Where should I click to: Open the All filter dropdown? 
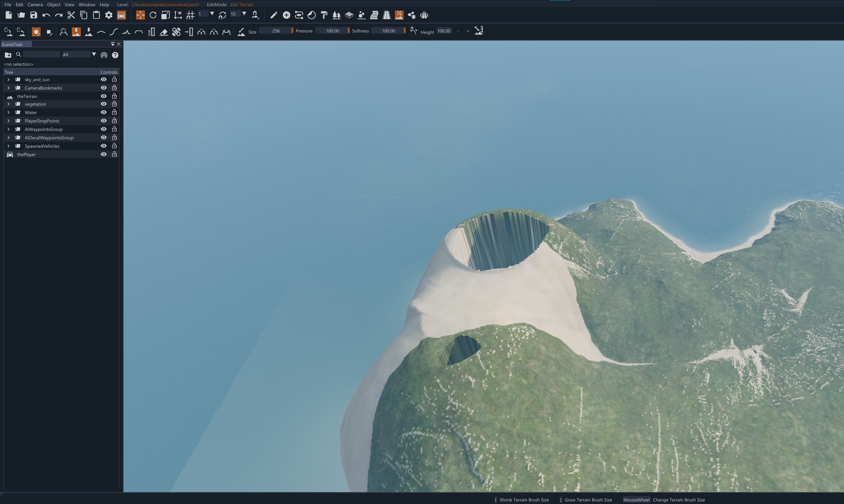[x=93, y=54]
